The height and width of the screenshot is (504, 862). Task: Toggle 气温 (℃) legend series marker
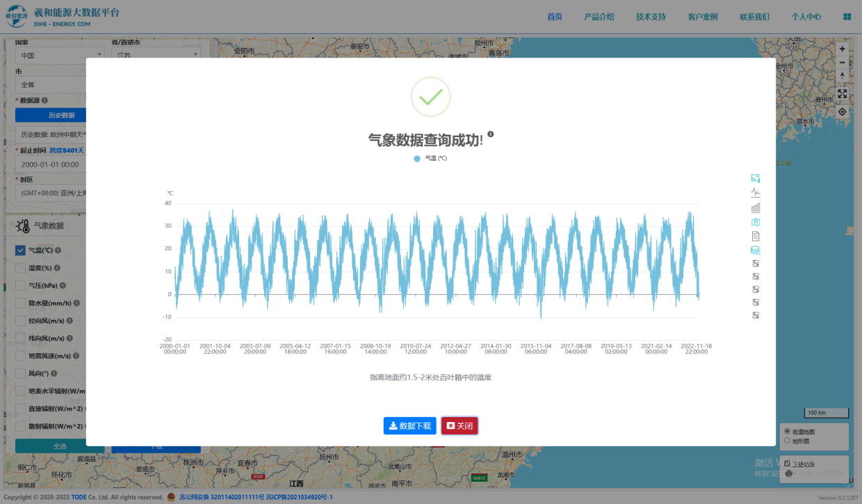[417, 158]
